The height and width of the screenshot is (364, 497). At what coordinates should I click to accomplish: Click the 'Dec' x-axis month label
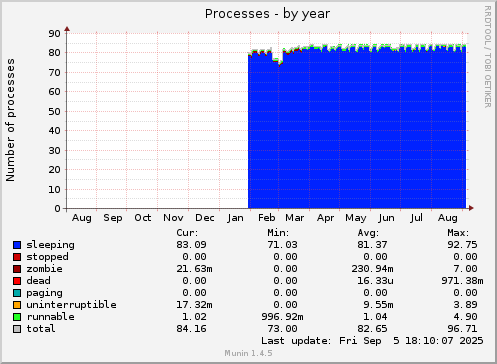pyautogui.click(x=205, y=218)
